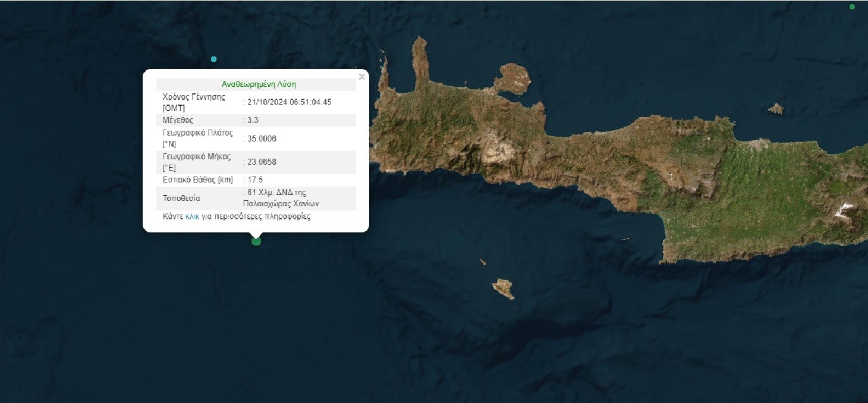The width and height of the screenshot is (868, 403).
Task: Click the Gavdos island south of Crete
Action: 504,289
